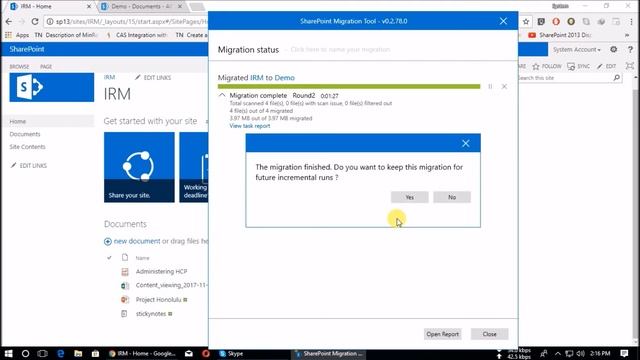Click the SharePoint site logo
Screen dimensions: 640x360
tap(51, 87)
